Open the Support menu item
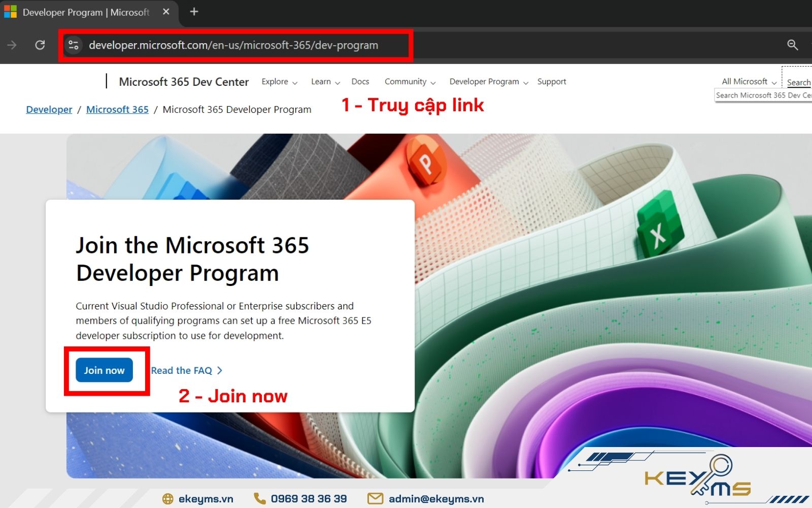Screen dimensions: 812x508 [552, 82]
